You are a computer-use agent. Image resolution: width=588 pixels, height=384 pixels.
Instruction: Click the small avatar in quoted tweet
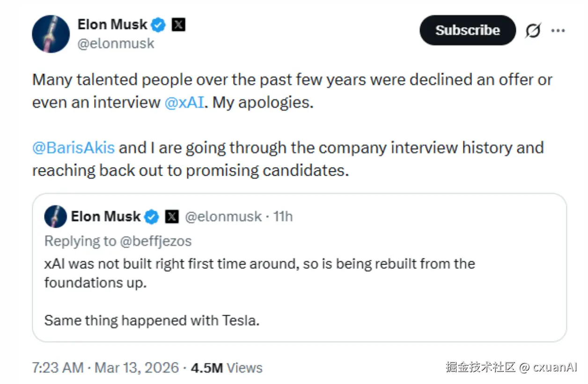(x=55, y=217)
